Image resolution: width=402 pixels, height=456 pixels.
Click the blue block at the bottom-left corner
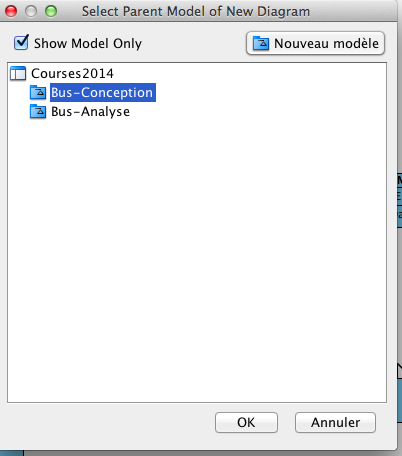pos(12,453)
